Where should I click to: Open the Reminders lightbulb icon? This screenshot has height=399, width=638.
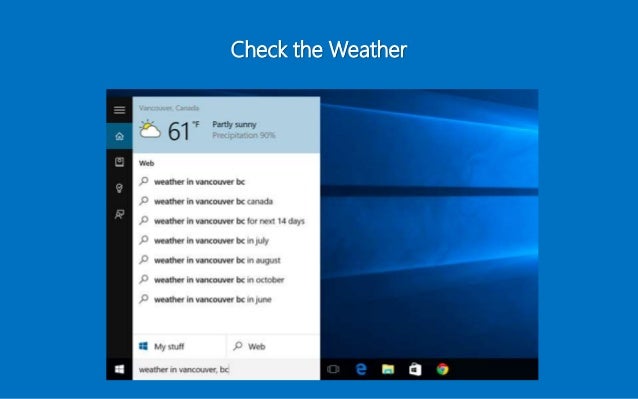point(119,188)
